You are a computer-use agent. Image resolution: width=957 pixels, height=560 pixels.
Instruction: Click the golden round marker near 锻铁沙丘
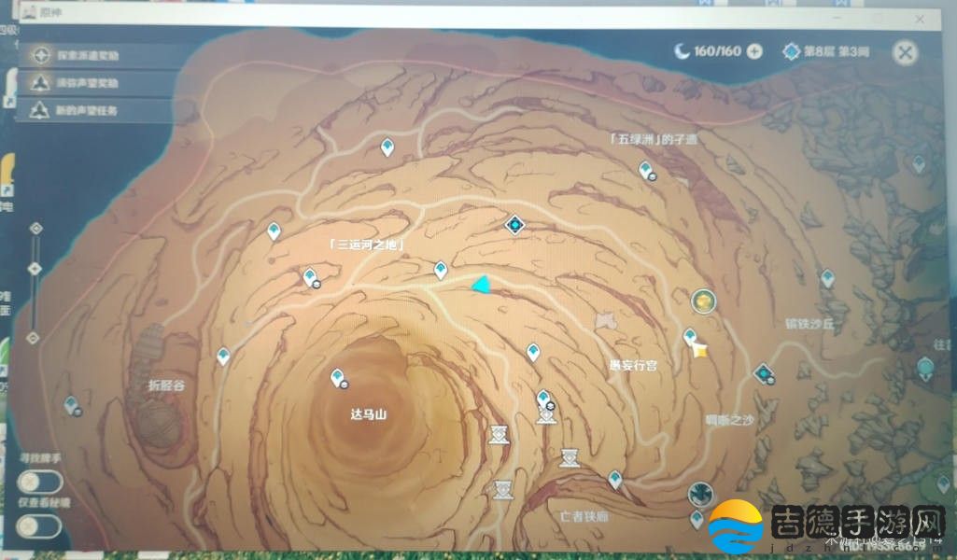(703, 301)
